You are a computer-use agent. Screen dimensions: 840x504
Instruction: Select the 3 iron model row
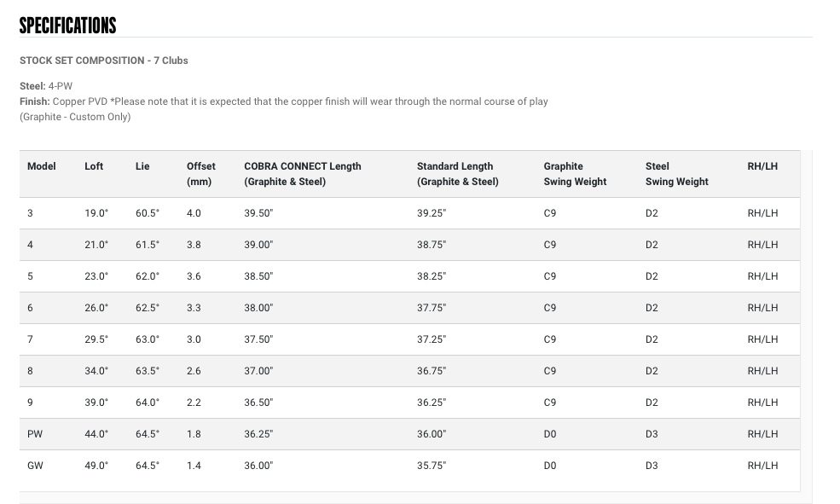click(410, 213)
